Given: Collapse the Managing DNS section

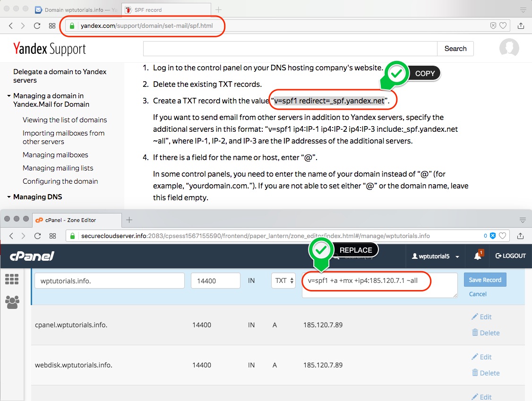Looking at the screenshot, I should [x=9, y=197].
